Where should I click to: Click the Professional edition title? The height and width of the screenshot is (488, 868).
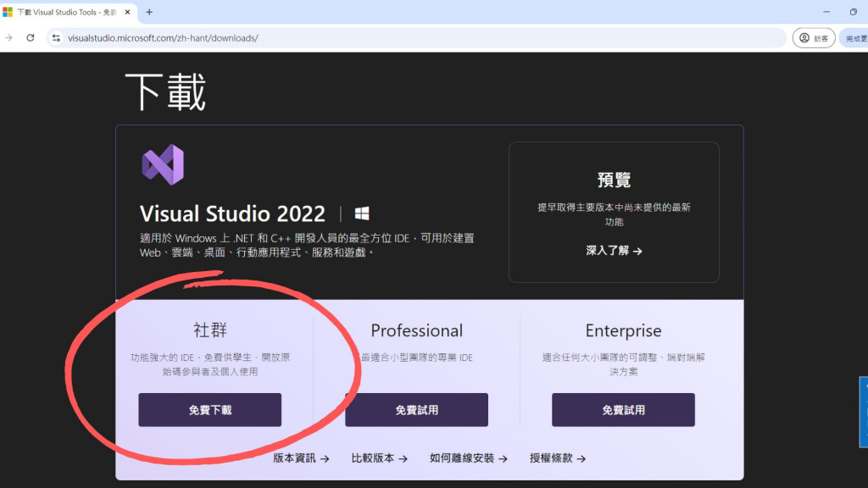(416, 330)
